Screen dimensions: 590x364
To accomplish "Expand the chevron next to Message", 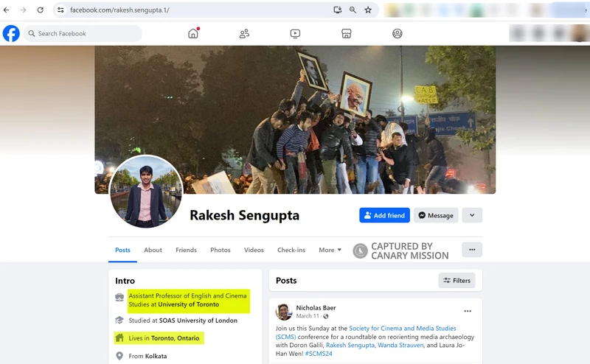I will coord(472,215).
